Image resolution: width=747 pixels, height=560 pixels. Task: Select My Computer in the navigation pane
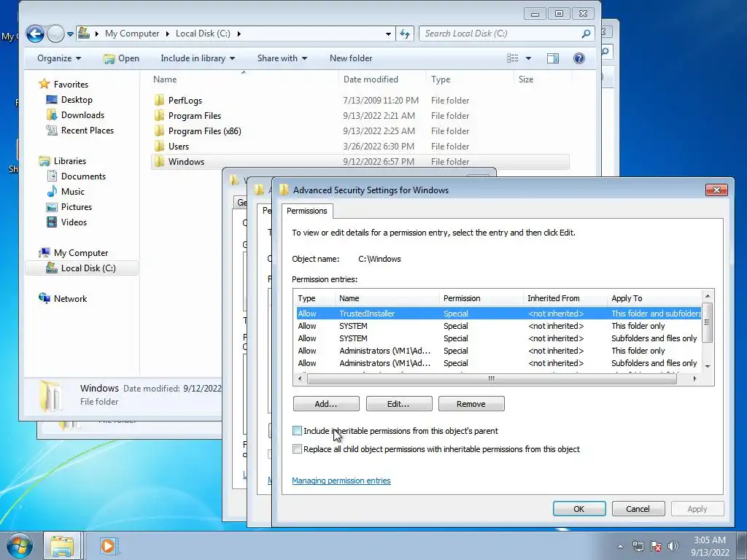[x=80, y=253]
